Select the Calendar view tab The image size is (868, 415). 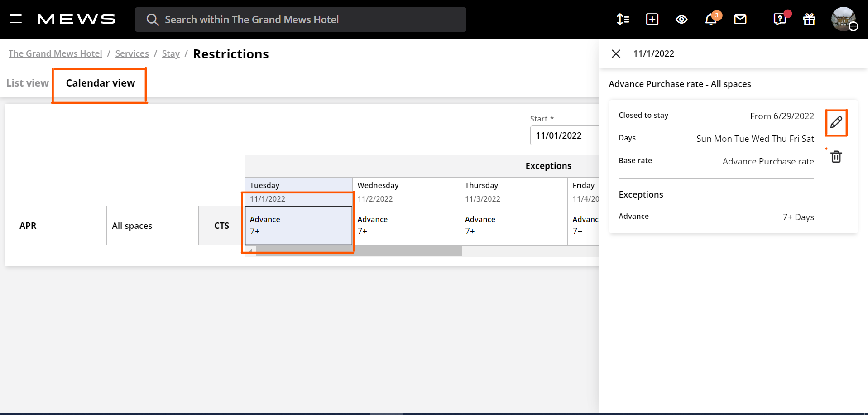pos(101,83)
